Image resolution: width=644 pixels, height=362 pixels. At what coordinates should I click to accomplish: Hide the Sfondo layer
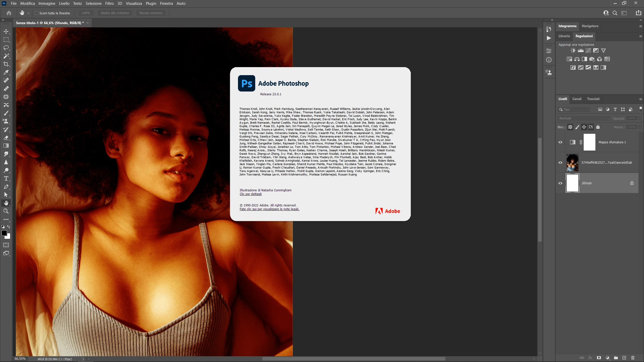560,183
